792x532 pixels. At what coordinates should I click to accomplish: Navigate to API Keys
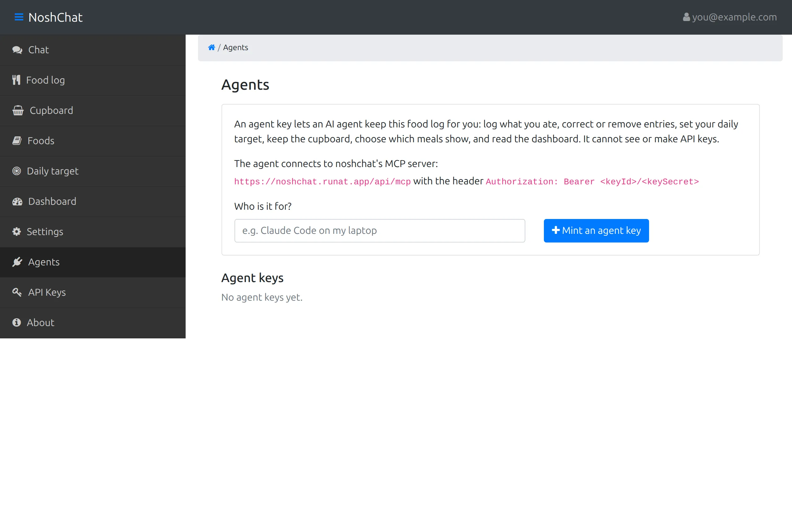click(x=93, y=293)
